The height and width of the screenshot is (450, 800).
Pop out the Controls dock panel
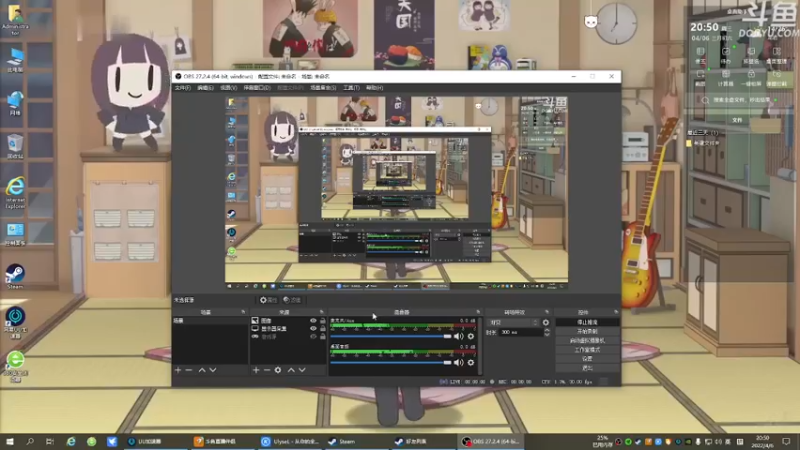[x=616, y=312]
